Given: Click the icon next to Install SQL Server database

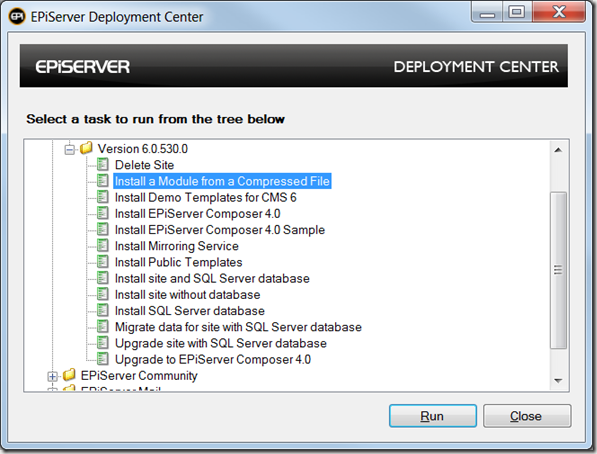Looking at the screenshot, I should [102, 310].
